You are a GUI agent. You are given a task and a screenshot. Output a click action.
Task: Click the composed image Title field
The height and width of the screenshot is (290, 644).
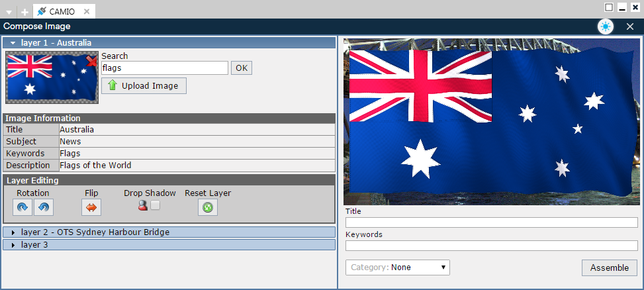pyautogui.click(x=491, y=222)
